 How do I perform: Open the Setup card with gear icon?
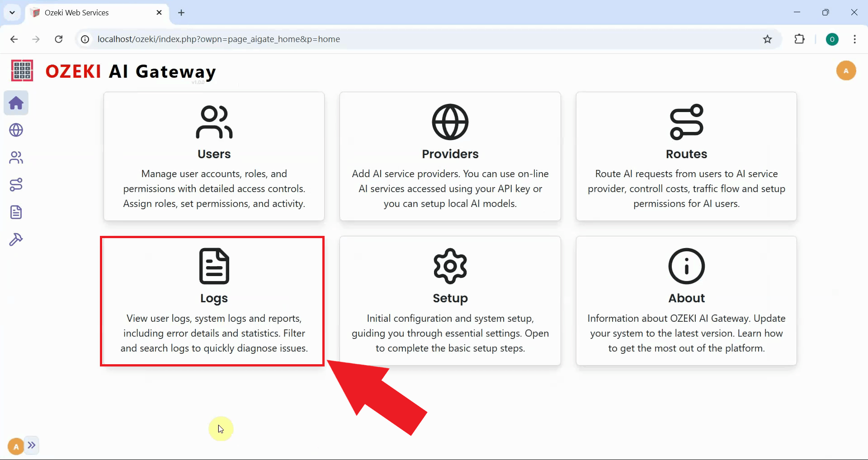tap(450, 300)
